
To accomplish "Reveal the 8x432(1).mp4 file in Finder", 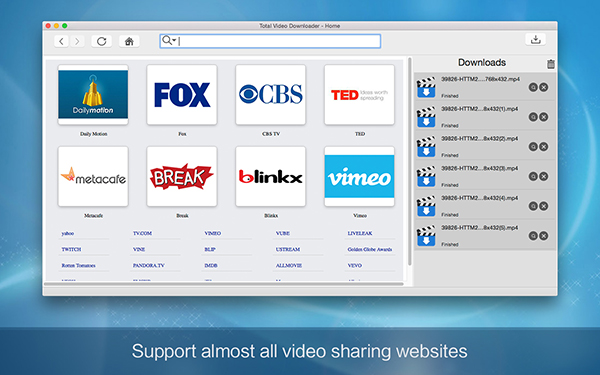I will pos(533,117).
